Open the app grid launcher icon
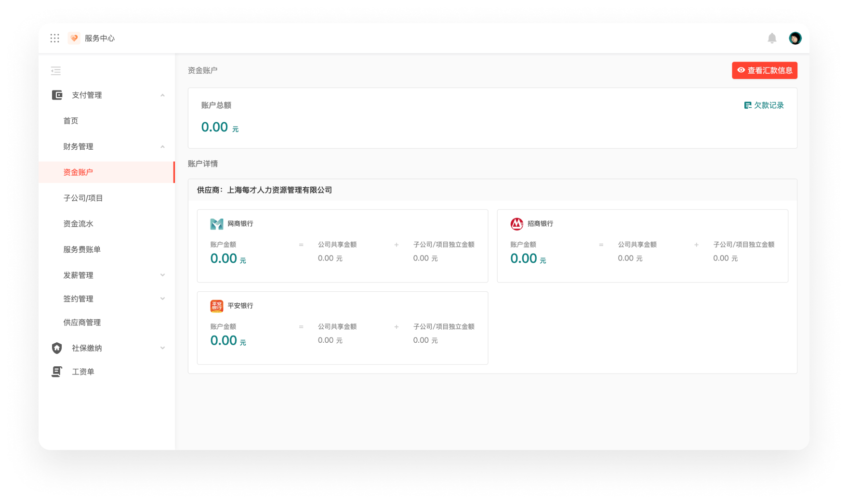 [55, 38]
